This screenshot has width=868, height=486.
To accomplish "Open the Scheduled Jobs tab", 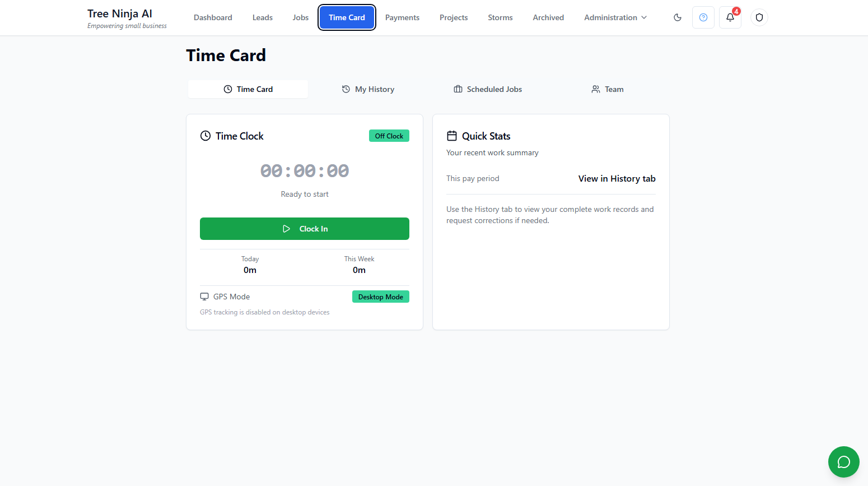I will tap(488, 89).
